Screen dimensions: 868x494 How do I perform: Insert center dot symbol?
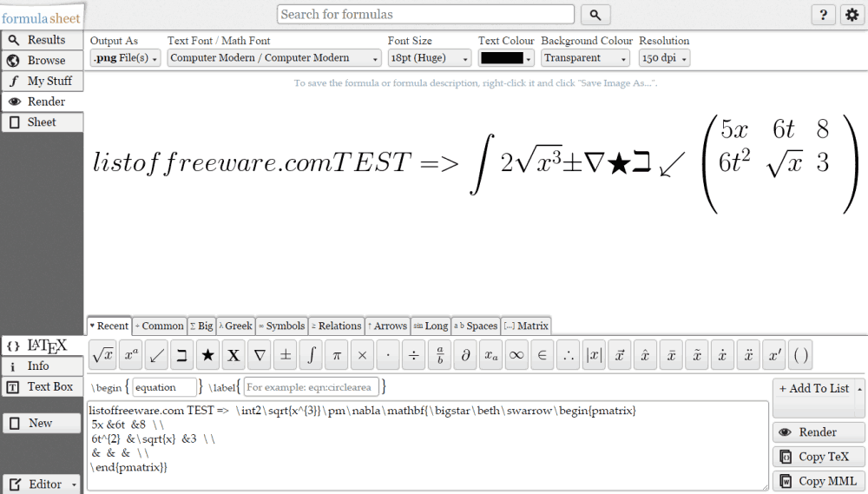pyautogui.click(x=388, y=355)
